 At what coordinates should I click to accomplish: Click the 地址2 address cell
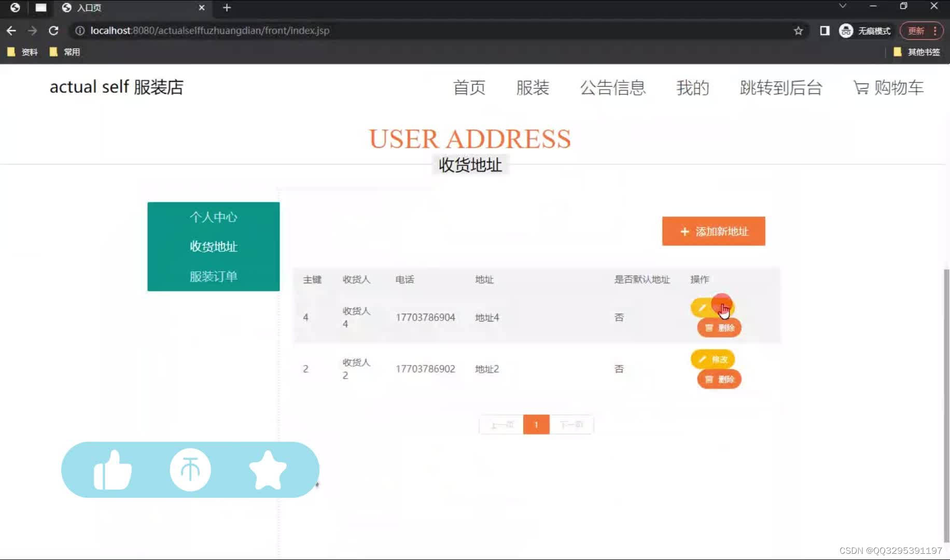(x=487, y=369)
